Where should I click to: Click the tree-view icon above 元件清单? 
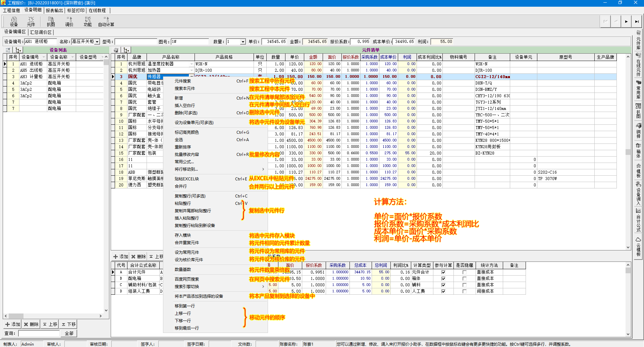click(x=126, y=50)
